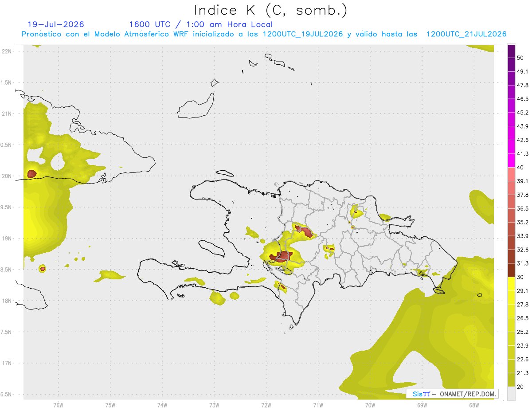The height and width of the screenshot is (411, 532).
Task: Click the longitude label '76W'
Action: point(58,405)
